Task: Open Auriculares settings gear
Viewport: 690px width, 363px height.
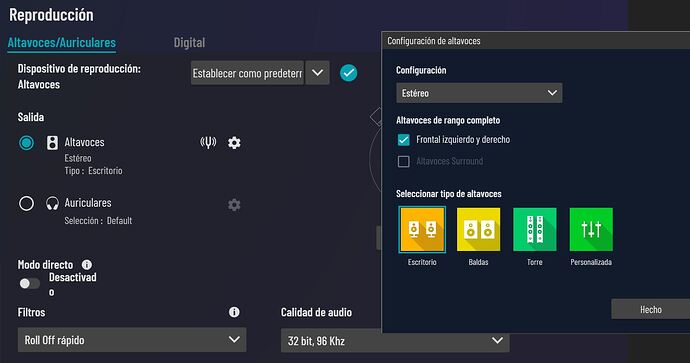Action: [x=234, y=205]
